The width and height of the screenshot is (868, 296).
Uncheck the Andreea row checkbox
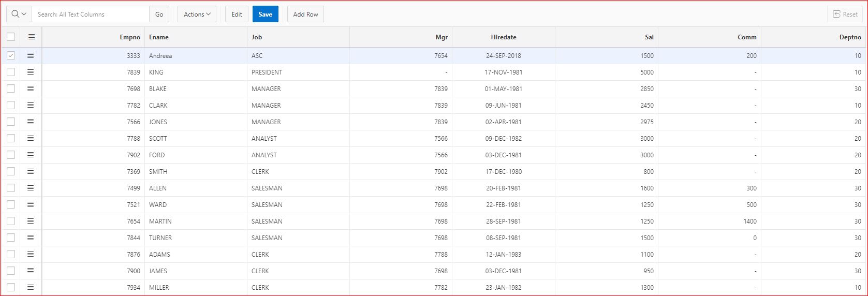tap(11, 55)
